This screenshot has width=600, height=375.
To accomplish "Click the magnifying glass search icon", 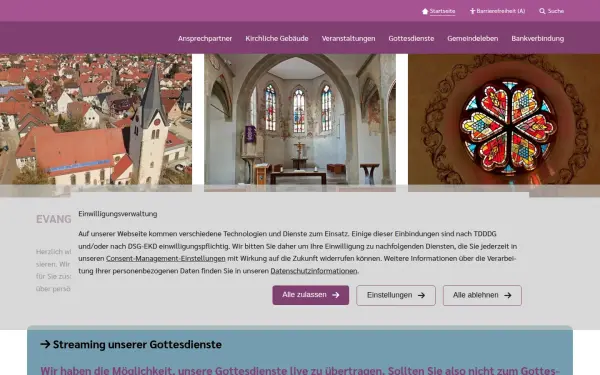I will pyautogui.click(x=542, y=11).
